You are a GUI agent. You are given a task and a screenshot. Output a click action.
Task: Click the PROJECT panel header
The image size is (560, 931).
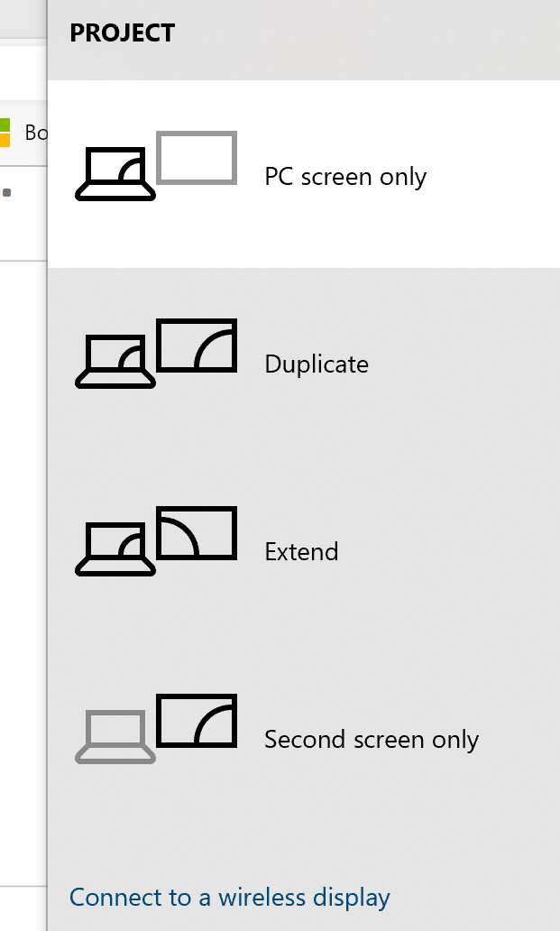point(123,32)
